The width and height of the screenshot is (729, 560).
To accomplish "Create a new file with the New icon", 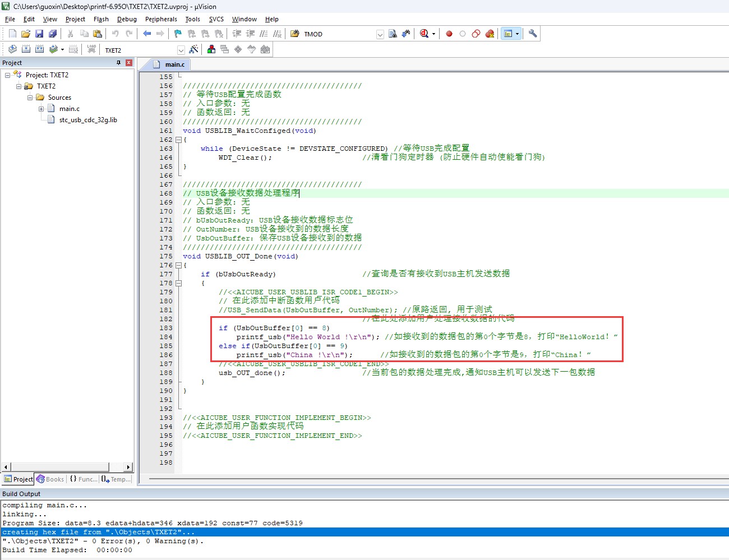I will 12,34.
